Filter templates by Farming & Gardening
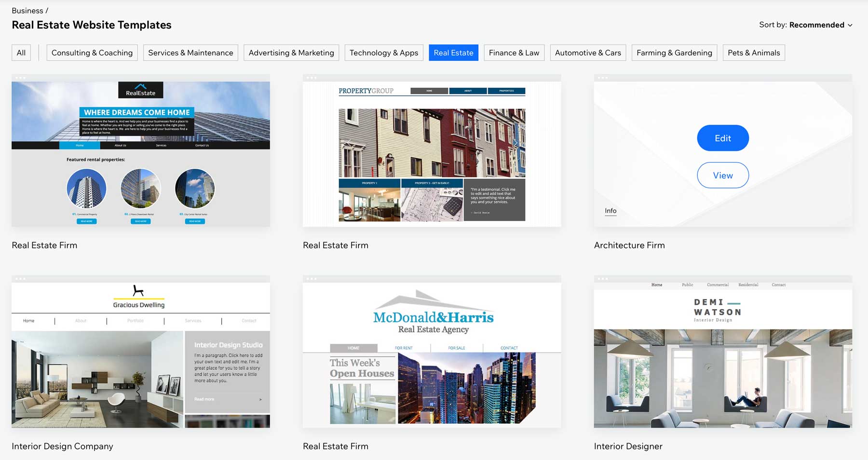 point(674,53)
